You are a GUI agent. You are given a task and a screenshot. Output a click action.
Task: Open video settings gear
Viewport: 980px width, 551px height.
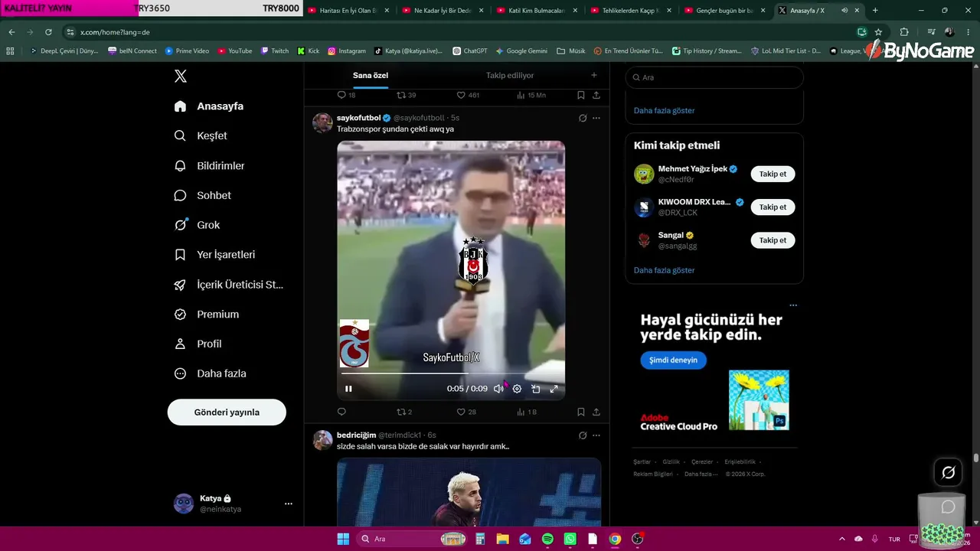517,389
